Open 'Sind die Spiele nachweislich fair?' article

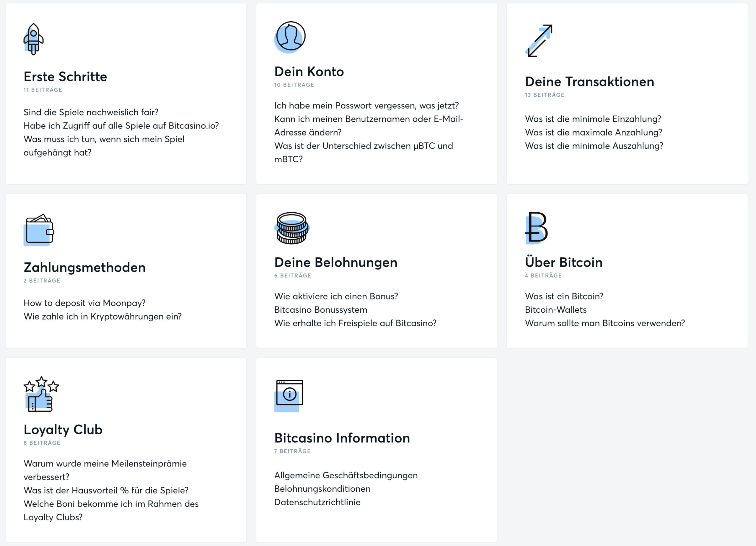click(91, 112)
